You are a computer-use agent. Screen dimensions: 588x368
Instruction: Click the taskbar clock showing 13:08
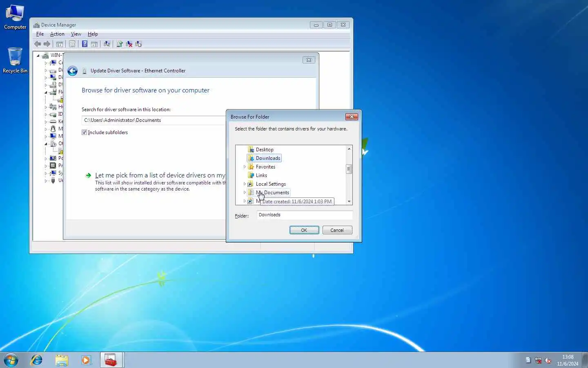coord(568,360)
